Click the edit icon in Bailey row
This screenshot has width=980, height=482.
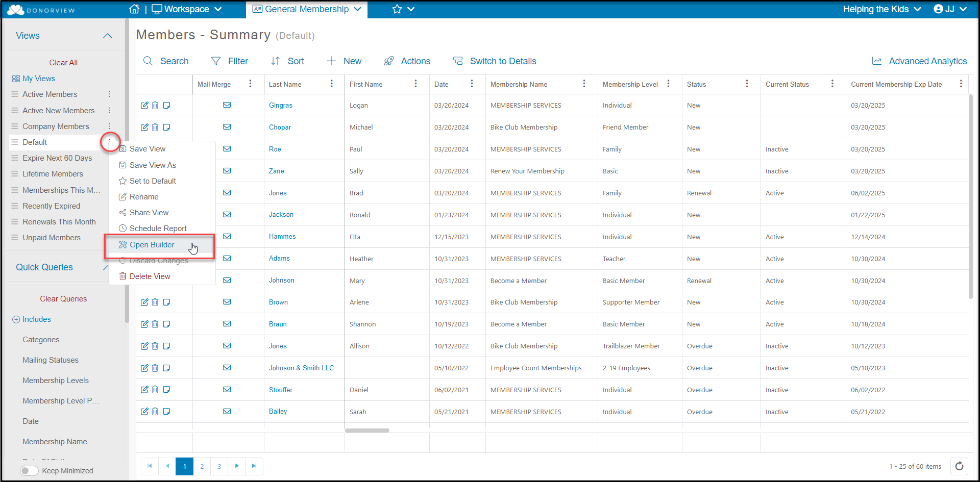pyautogui.click(x=144, y=412)
